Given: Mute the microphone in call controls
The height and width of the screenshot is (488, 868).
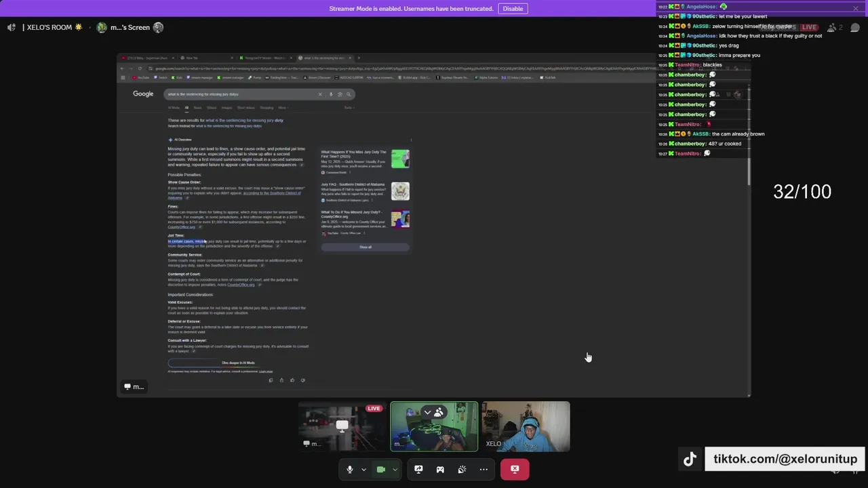Looking at the screenshot, I should tap(350, 469).
